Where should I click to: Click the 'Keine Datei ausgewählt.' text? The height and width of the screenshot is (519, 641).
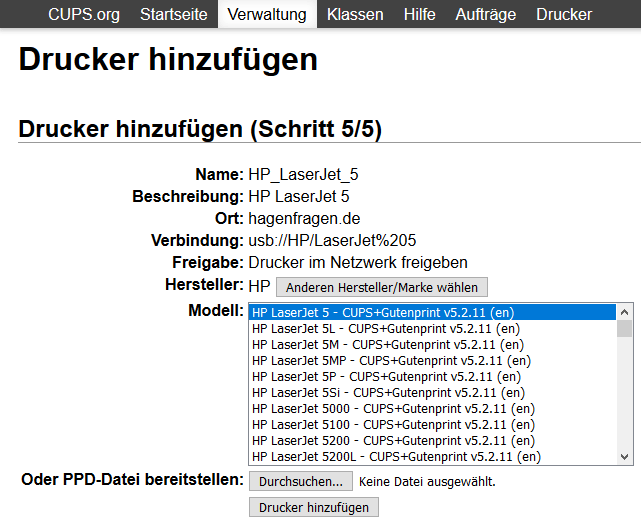coord(427,481)
